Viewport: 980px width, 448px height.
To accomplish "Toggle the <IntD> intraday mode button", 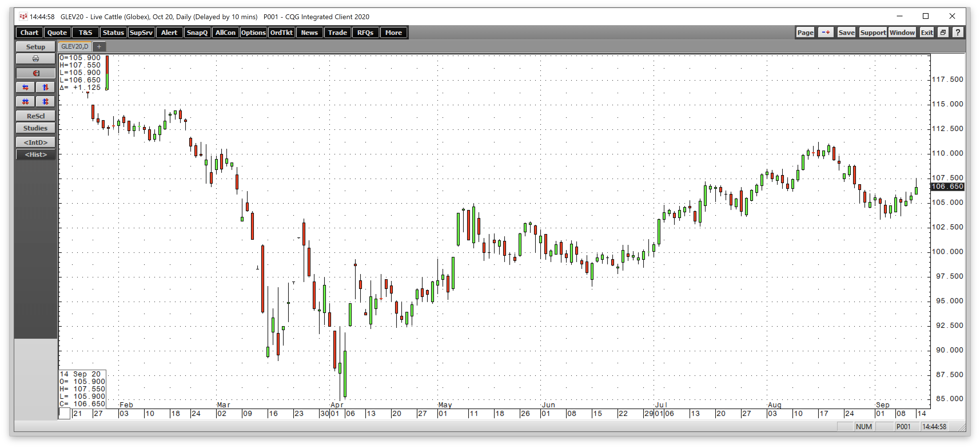I will point(35,142).
